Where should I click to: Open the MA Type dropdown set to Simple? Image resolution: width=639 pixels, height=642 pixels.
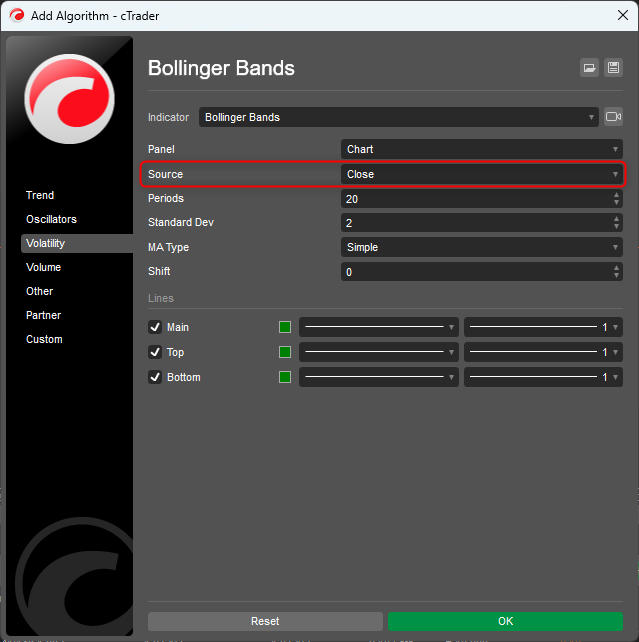pos(482,247)
